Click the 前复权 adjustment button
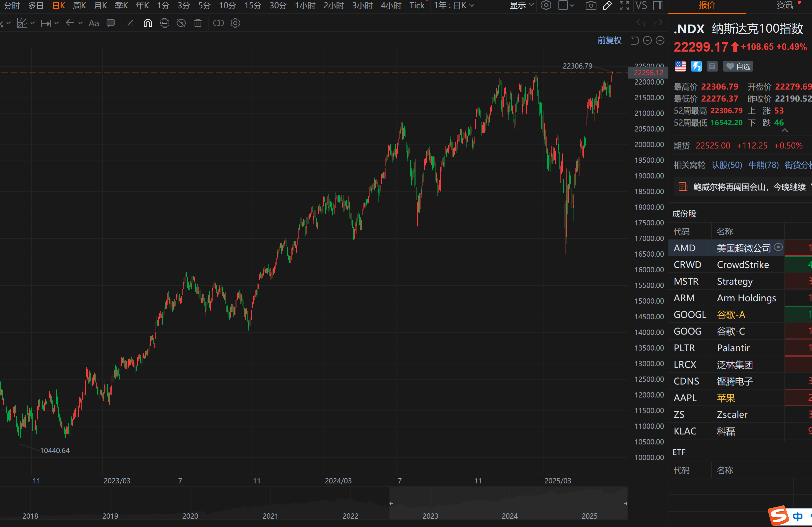812x527 pixels. click(609, 41)
